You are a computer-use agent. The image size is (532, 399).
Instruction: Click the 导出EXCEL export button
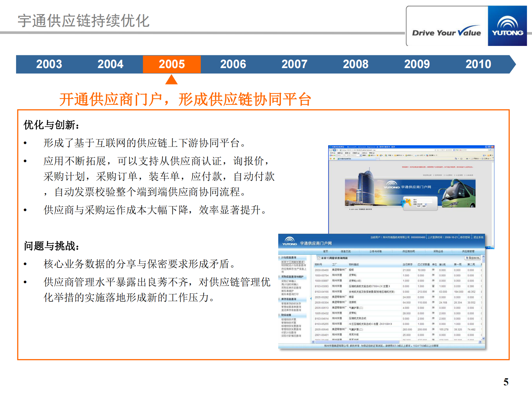pyautogui.click(x=473, y=258)
